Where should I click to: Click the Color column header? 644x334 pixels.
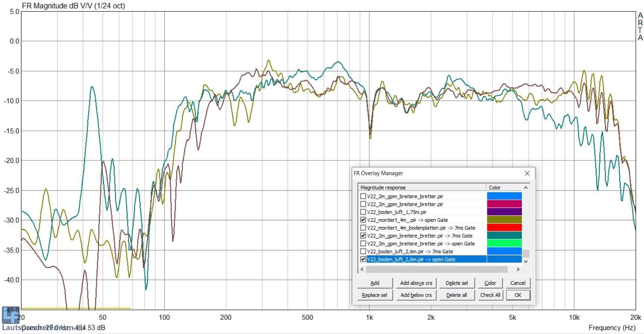503,188
